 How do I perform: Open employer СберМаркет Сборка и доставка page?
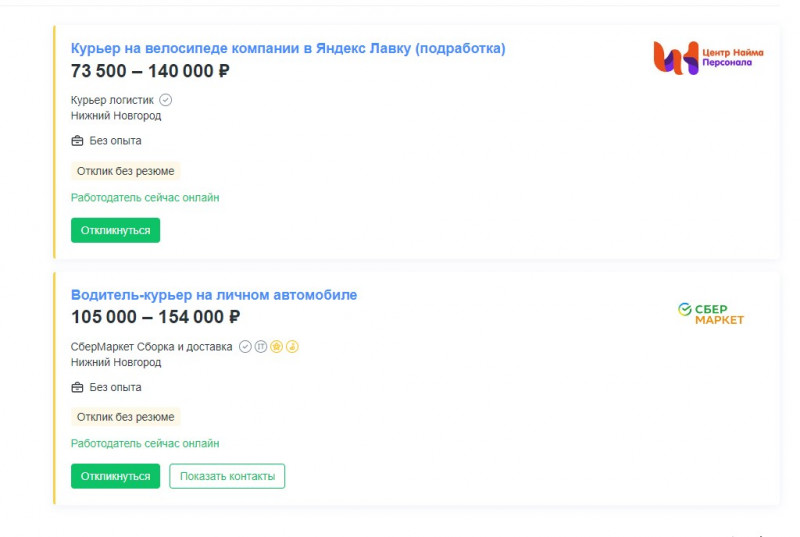152,347
